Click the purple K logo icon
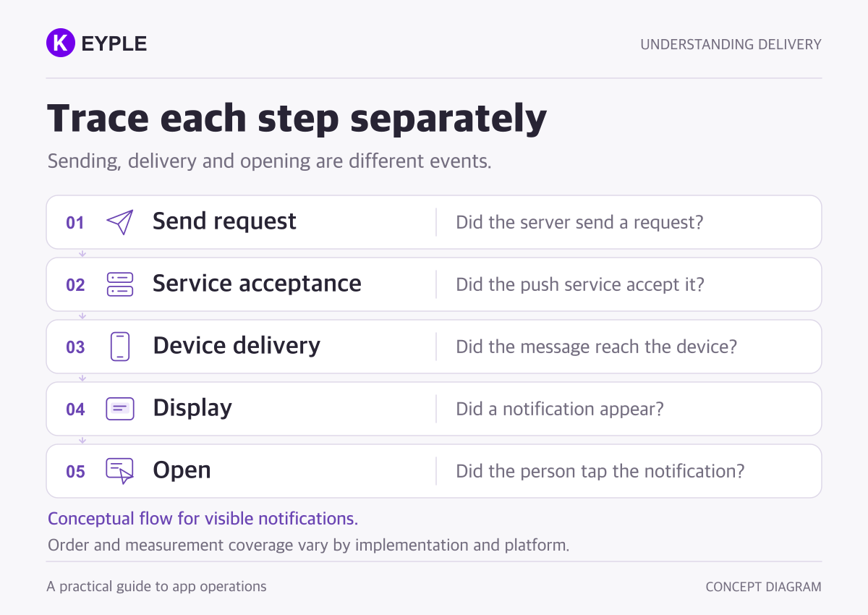Image resolution: width=868 pixels, height=615 pixels. point(61,43)
